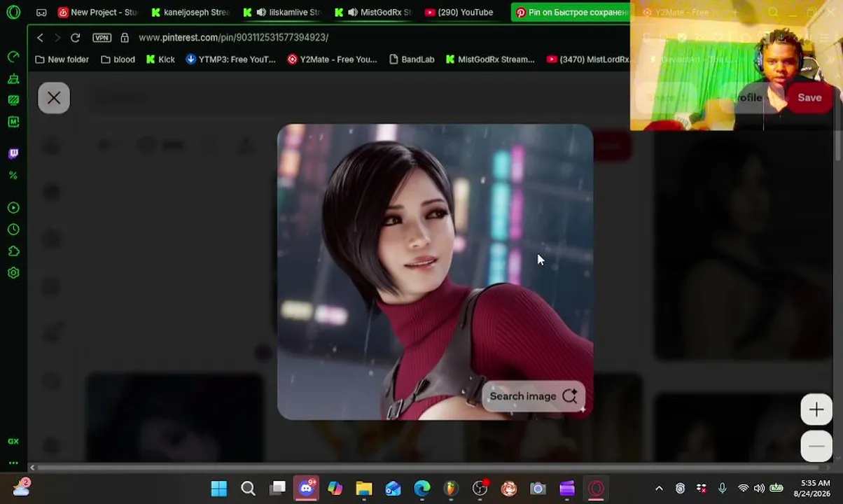
Task: Click the tab islands controller icon
Action: coord(41,13)
